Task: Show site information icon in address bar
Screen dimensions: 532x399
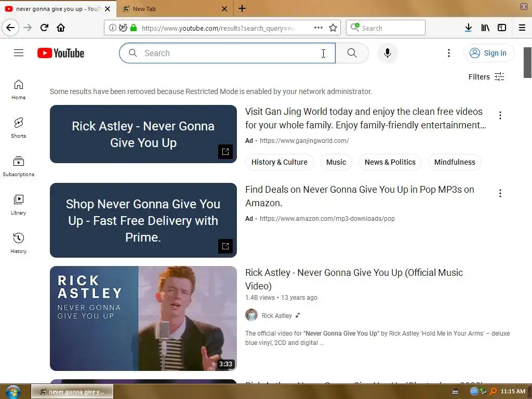Action: point(113,28)
